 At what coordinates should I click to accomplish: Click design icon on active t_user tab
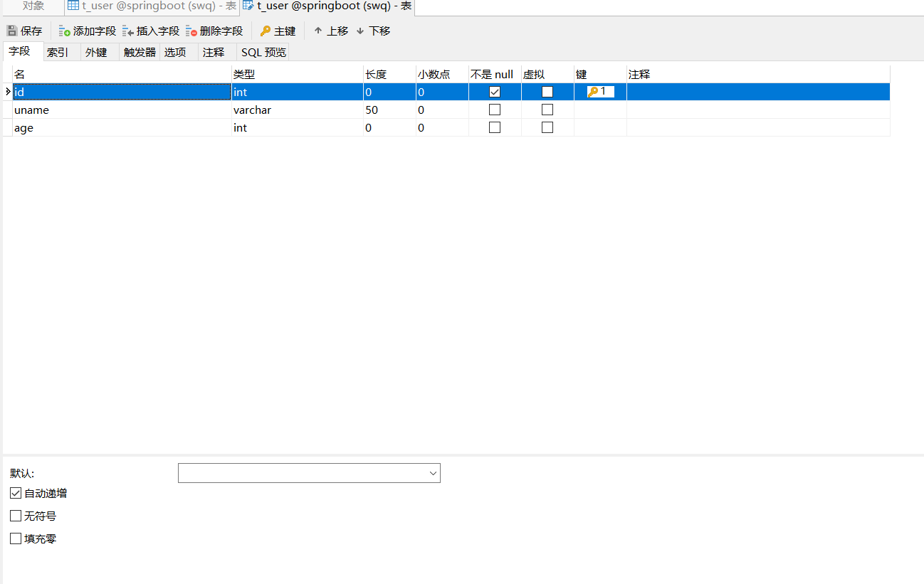[x=248, y=6]
